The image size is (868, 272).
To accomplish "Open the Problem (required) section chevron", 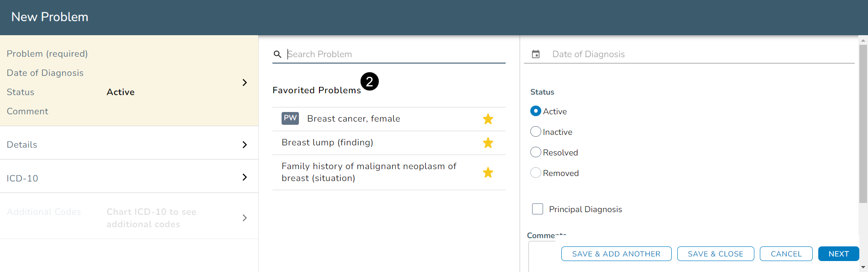I will click(x=245, y=83).
